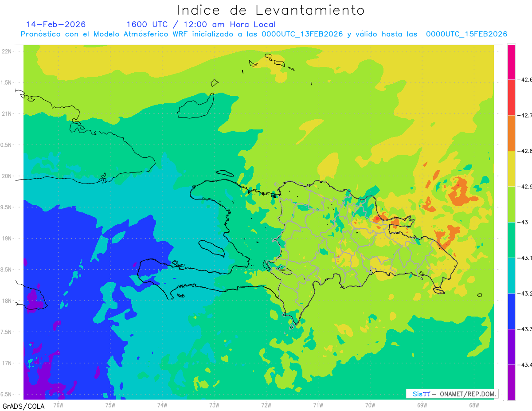Click the date "14-Feb-2026"
Viewport: 532px width, 411px height.
point(56,24)
